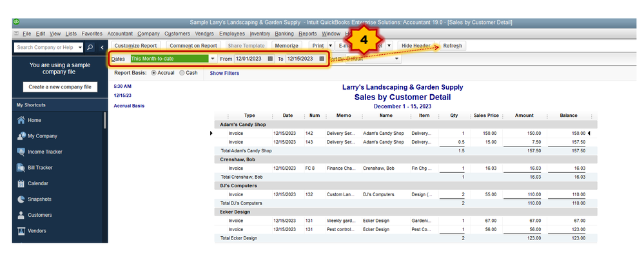Click the shortcuts panel scrollbar
The height and width of the screenshot is (273, 644).
pyautogui.click(x=105, y=120)
